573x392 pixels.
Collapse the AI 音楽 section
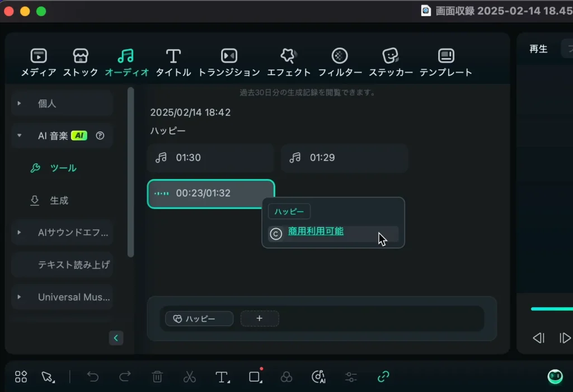(20, 135)
